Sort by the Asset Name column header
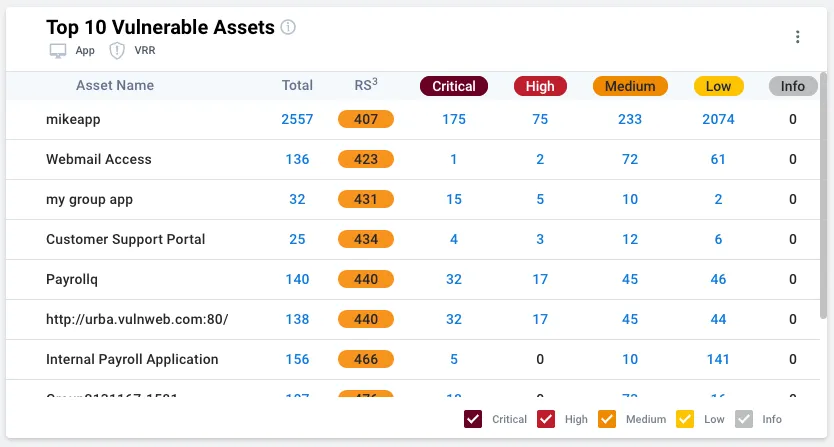Image resolution: width=834 pixels, height=447 pixels. (115, 85)
